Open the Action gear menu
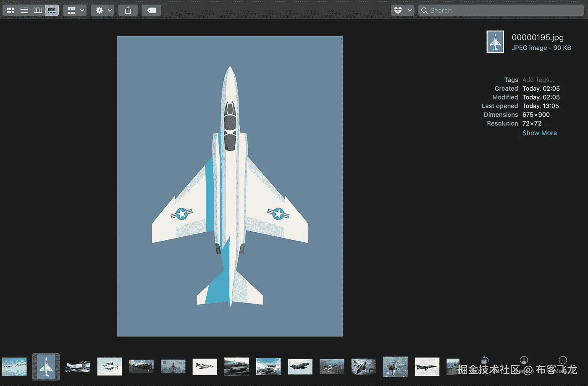The width and height of the screenshot is (588, 386). click(x=102, y=10)
